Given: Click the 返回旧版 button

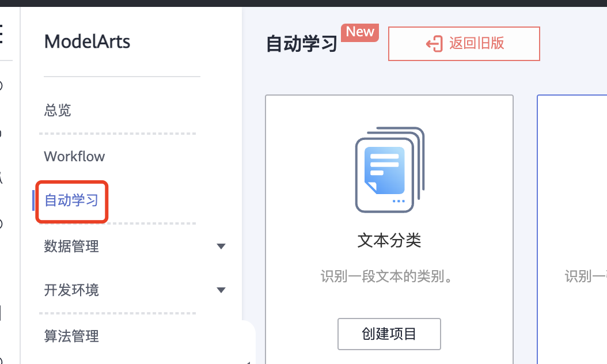Looking at the screenshot, I should [x=464, y=44].
